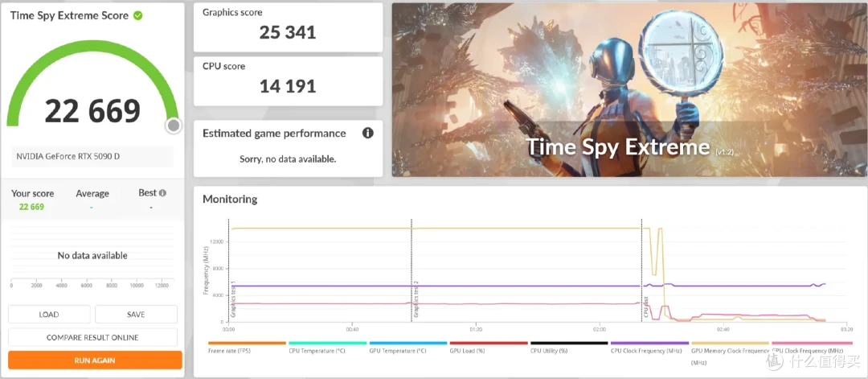868x379 pixels.
Task: Click the No data available message
Action: click(92, 255)
